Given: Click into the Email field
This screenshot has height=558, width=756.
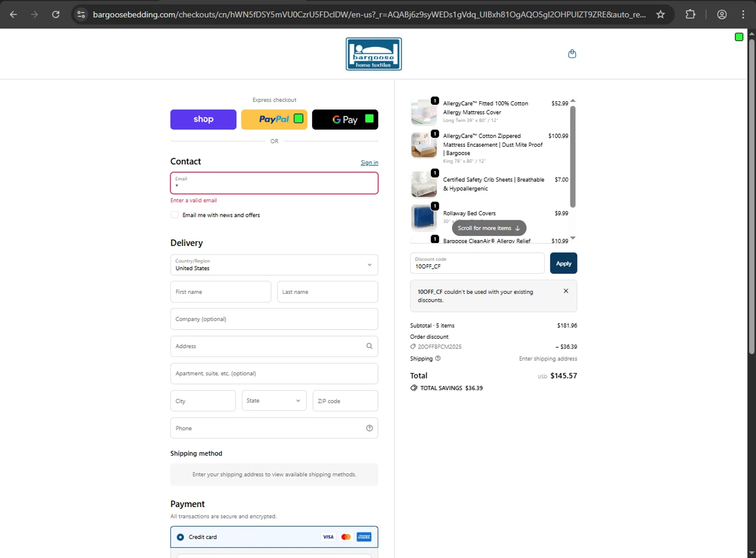Looking at the screenshot, I should click(274, 183).
